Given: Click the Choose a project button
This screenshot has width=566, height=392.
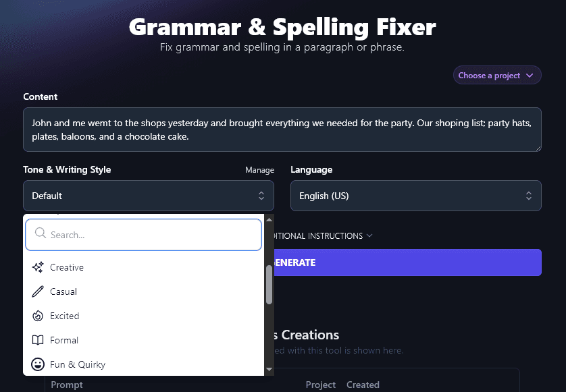Looking at the screenshot, I should 496,75.
